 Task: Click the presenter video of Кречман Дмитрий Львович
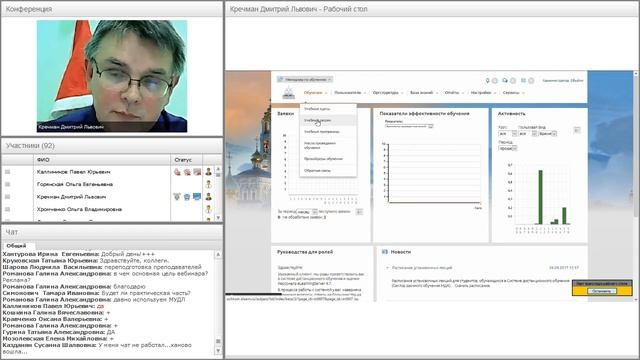click(112, 76)
